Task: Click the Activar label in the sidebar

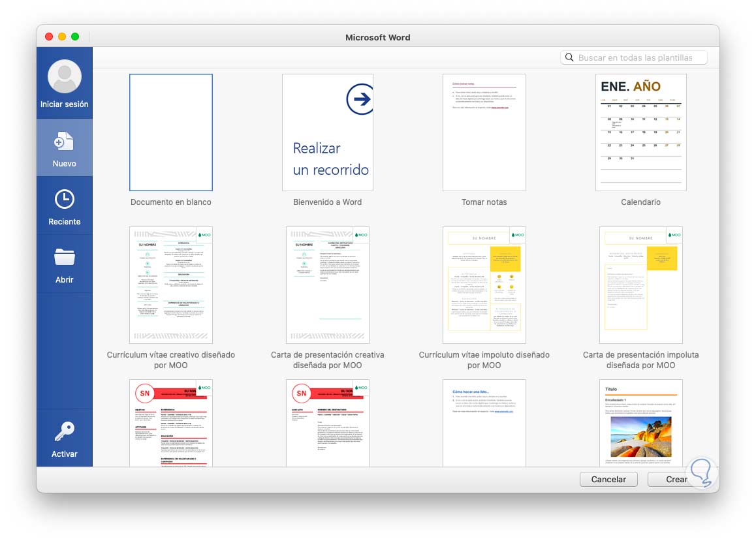Action: tap(64, 454)
